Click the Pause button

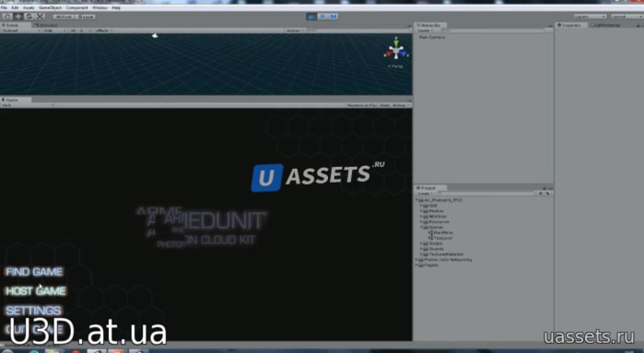(x=323, y=17)
